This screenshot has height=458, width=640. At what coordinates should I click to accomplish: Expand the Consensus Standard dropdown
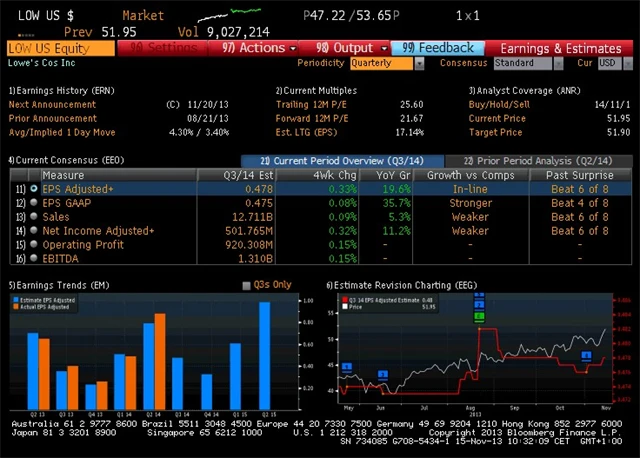click(528, 63)
